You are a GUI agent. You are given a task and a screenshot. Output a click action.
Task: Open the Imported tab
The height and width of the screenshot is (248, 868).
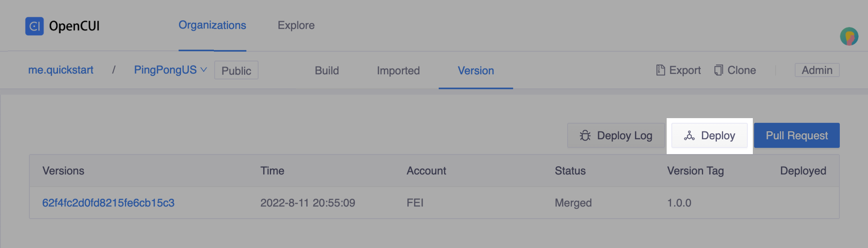398,70
